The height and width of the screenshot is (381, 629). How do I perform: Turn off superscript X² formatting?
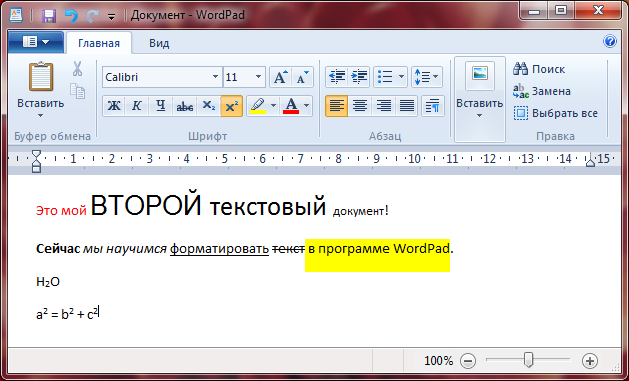tap(232, 106)
